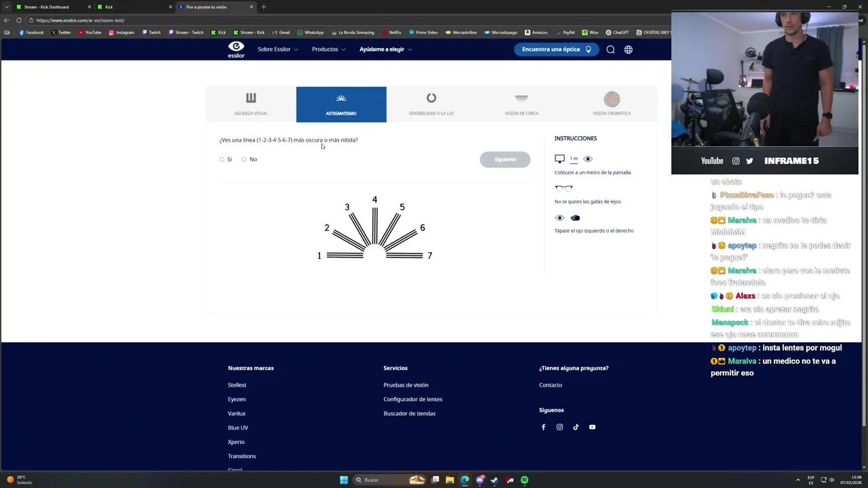The width and height of the screenshot is (868, 488).
Task: Click the Visión Cromática color-dots icon
Action: (612, 99)
